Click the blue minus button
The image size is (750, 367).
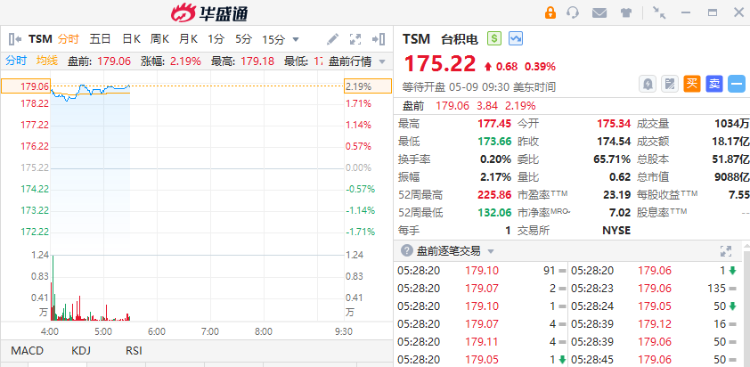point(737,84)
